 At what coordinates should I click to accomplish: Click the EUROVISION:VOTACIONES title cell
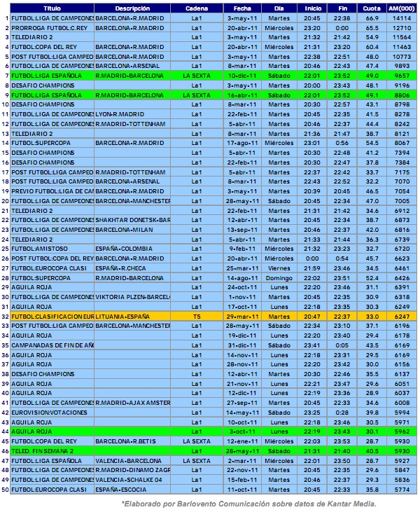click(52, 413)
